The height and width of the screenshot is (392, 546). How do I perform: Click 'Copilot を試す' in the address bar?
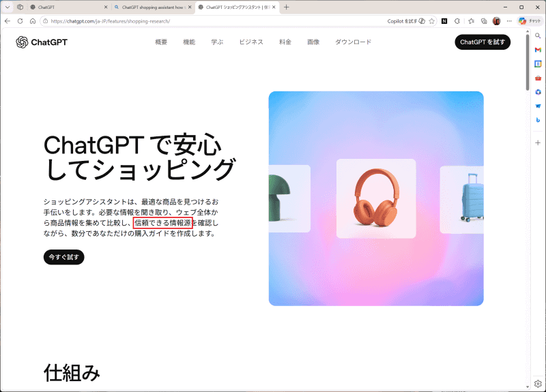click(x=406, y=21)
